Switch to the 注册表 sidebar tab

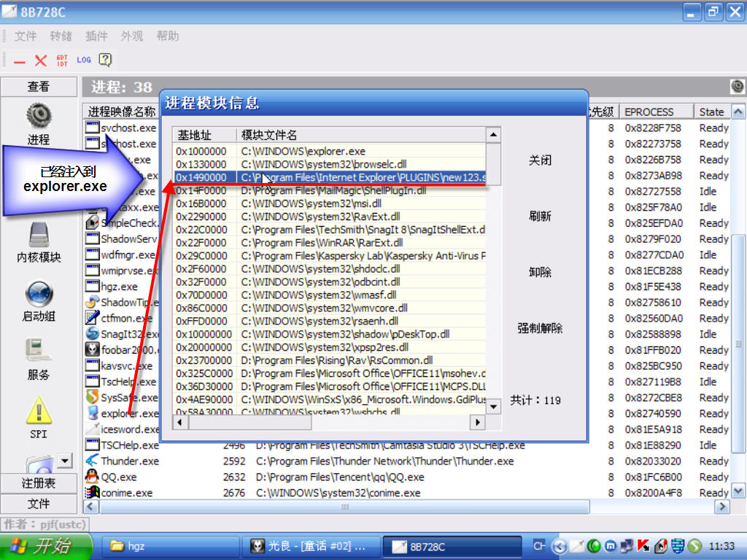pos(39,483)
